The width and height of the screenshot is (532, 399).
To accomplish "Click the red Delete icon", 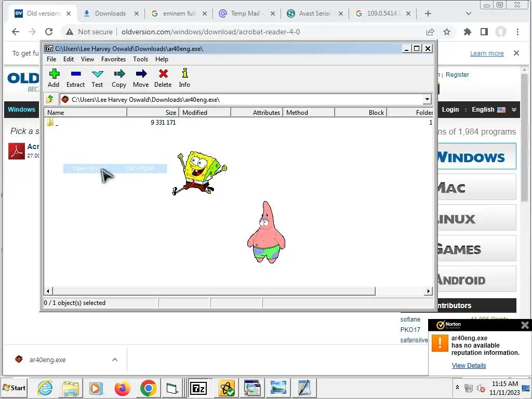I will tap(163, 78).
